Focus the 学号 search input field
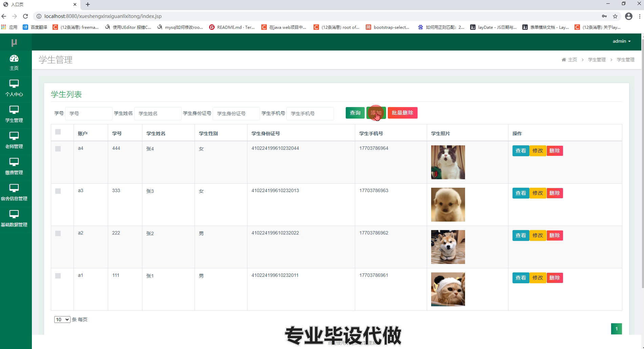Viewport: 644px width, 349px height. [88, 114]
